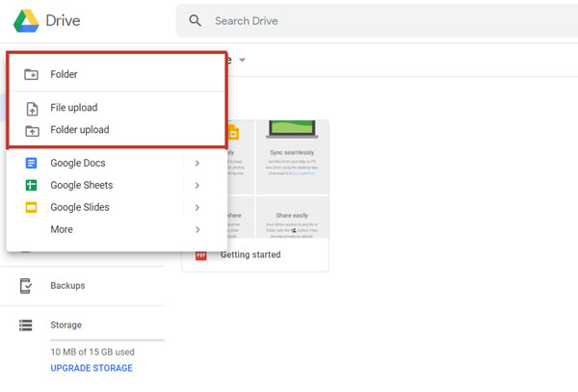Click the Folder upload icon

[x=32, y=131]
